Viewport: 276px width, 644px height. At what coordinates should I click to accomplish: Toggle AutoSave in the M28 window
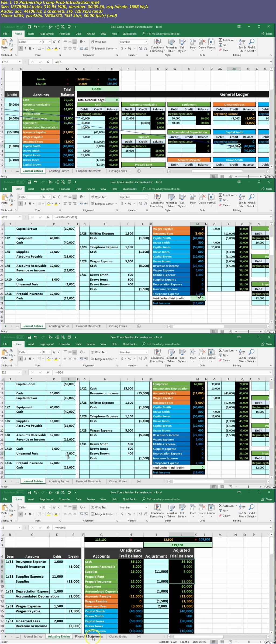14,182
